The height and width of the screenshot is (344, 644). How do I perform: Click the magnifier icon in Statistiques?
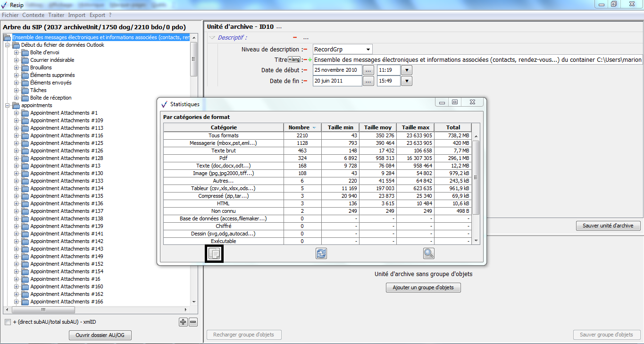coord(428,253)
